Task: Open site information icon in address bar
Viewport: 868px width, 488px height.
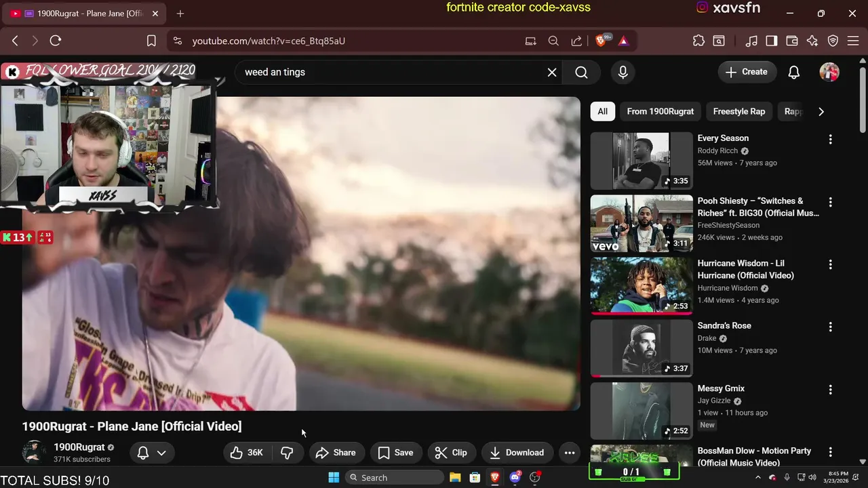Action: tap(178, 41)
